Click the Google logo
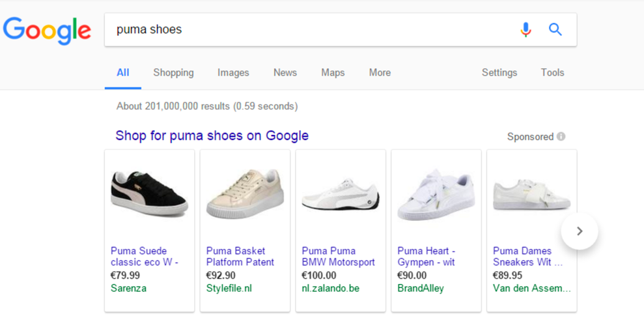The width and height of the screenshot is (644, 329). coord(47,31)
